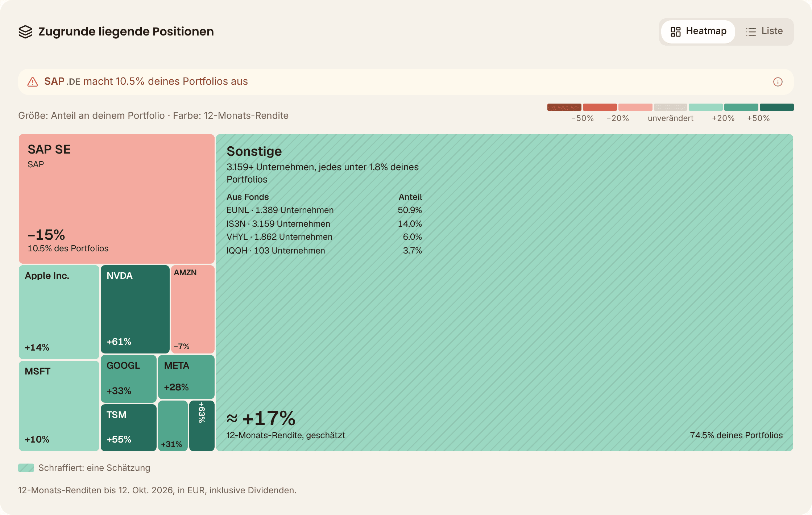Open the AMZN tile
812x515 pixels.
click(193, 309)
